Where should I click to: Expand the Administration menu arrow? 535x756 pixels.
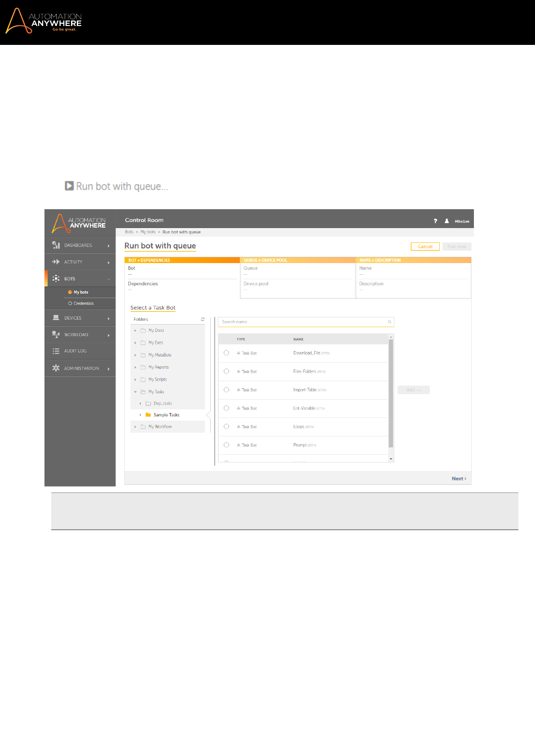point(109,369)
